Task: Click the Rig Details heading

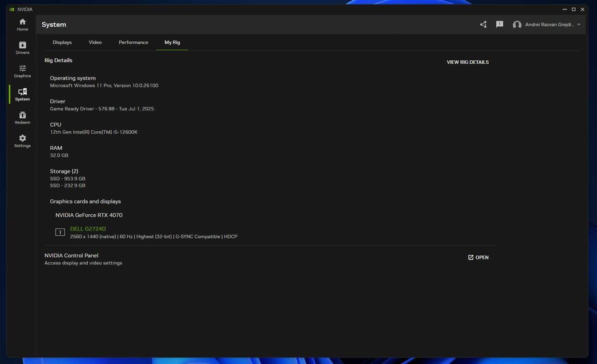Action: pos(59,60)
